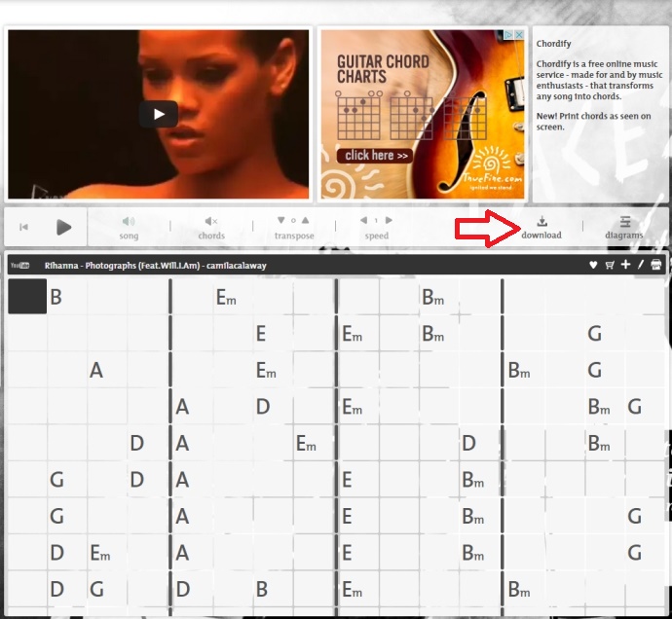Favorite the song with the heart icon
Image resolution: width=672 pixels, height=619 pixels.
point(593,265)
